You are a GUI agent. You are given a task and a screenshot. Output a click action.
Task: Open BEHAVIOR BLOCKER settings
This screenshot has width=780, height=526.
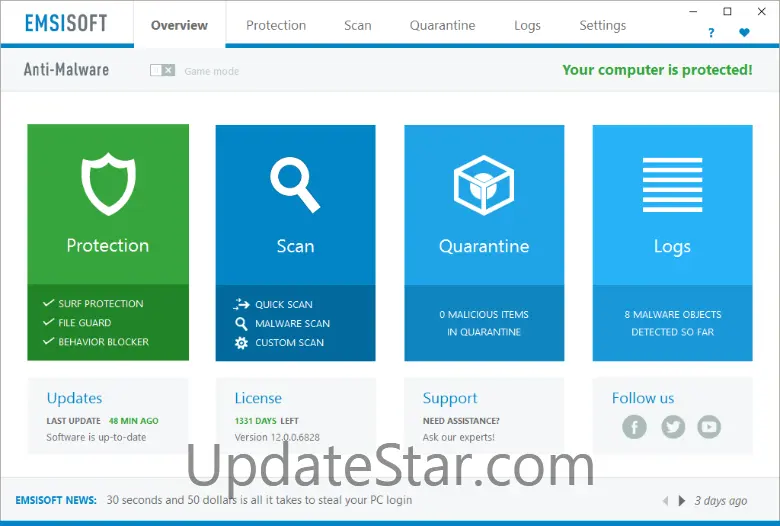click(x=103, y=342)
